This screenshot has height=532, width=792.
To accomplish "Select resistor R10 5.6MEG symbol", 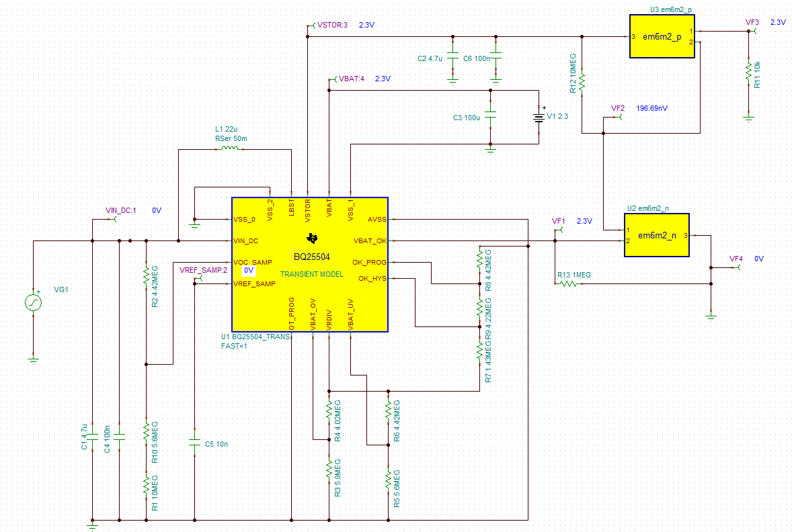I will (x=146, y=432).
